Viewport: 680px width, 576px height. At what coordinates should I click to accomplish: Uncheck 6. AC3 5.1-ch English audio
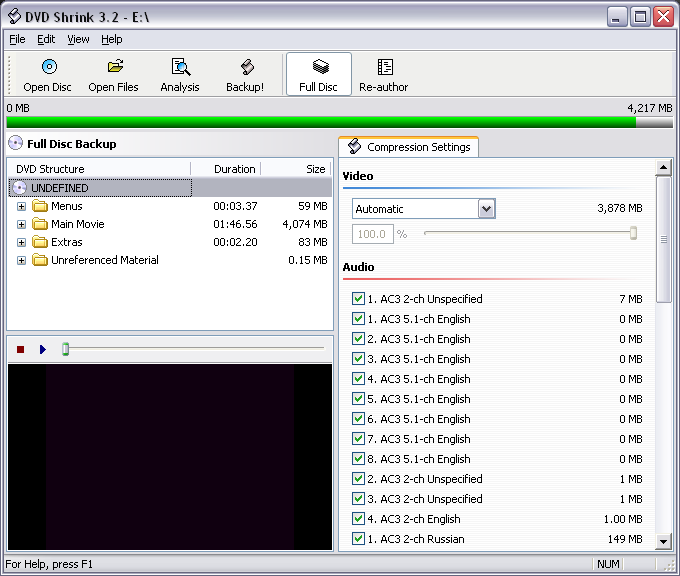[358, 418]
